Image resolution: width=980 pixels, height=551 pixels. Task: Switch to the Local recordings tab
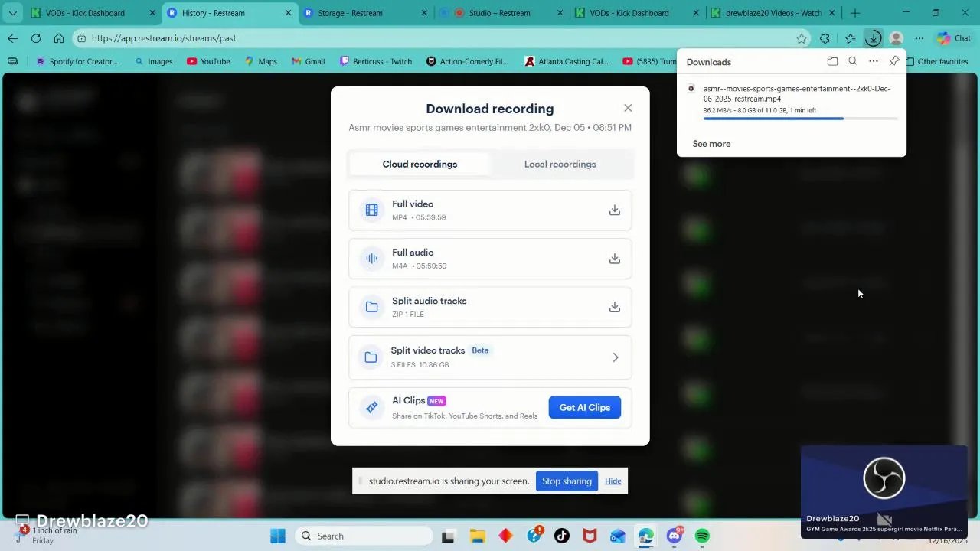[560, 164]
